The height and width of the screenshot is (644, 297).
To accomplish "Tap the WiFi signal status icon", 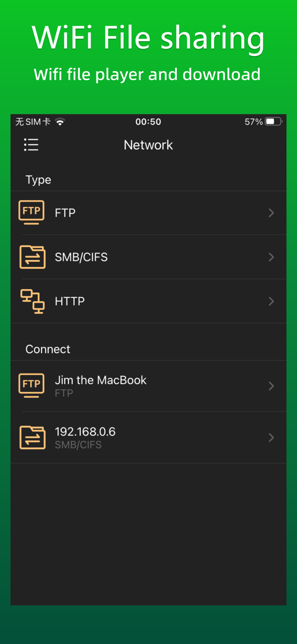I will point(60,122).
